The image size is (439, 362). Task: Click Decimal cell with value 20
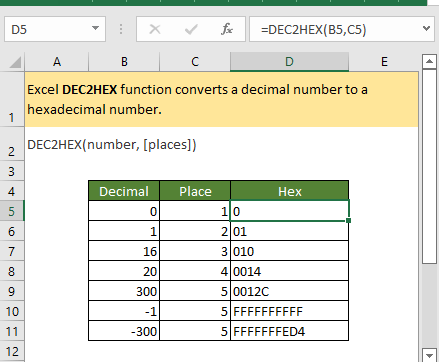(124, 271)
